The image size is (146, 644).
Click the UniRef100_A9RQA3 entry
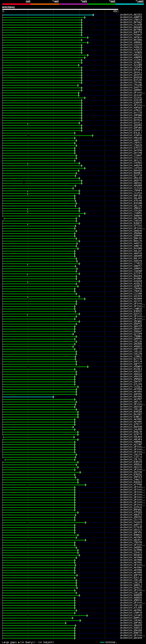click(131, 42)
